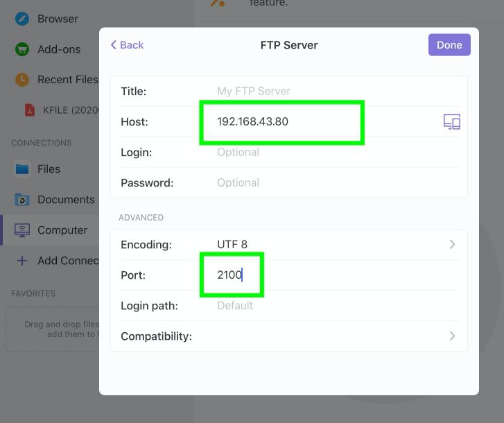This screenshot has height=423, width=504.
Task: Select the Computer monitor icon
Action: pyautogui.click(x=22, y=230)
